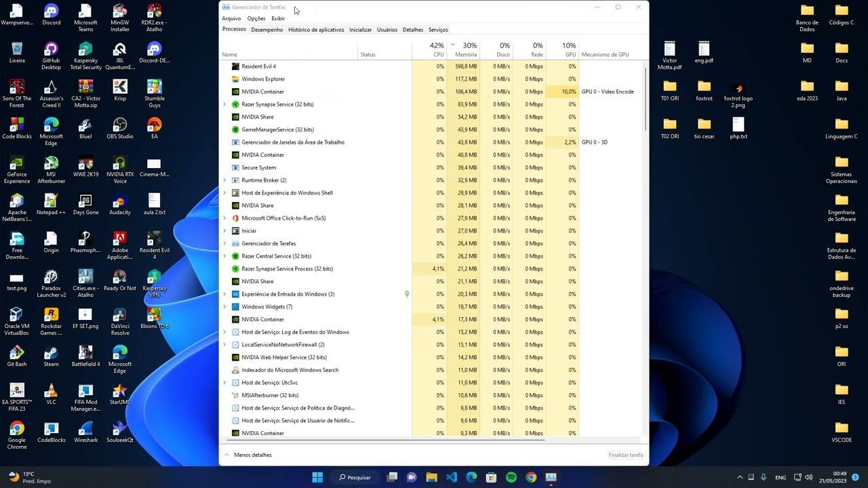Open Assassin's Creed II shortcut
Image resolution: width=868 pixels, height=488 pixels.
click(51, 94)
